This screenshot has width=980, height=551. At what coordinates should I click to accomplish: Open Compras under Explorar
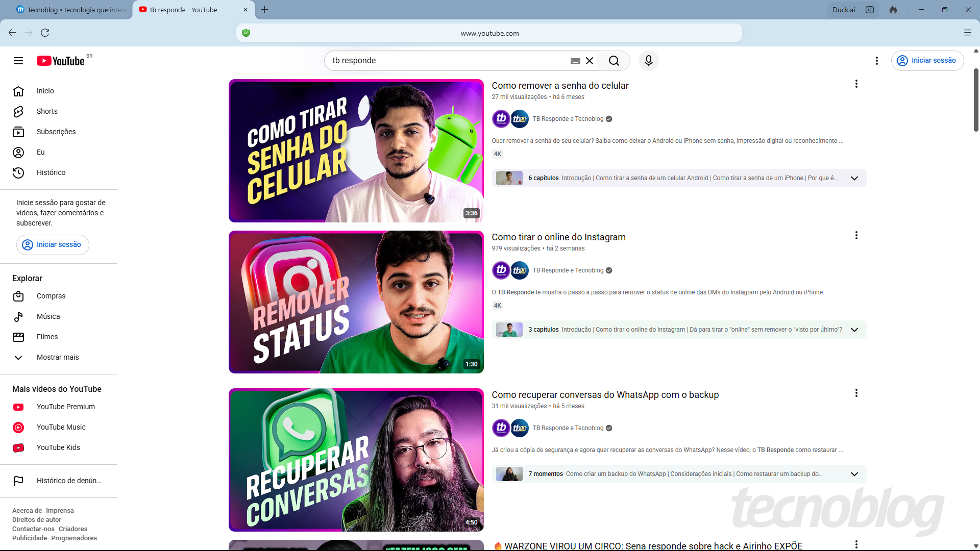pyautogui.click(x=59, y=296)
